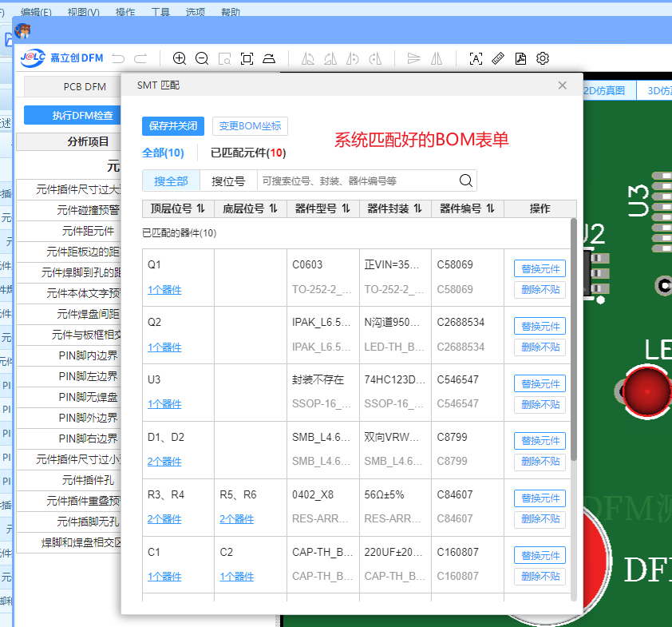
Task: Click 删除不贴 for Q1 row
Action: pyautogui.click(x=540, y=290)
